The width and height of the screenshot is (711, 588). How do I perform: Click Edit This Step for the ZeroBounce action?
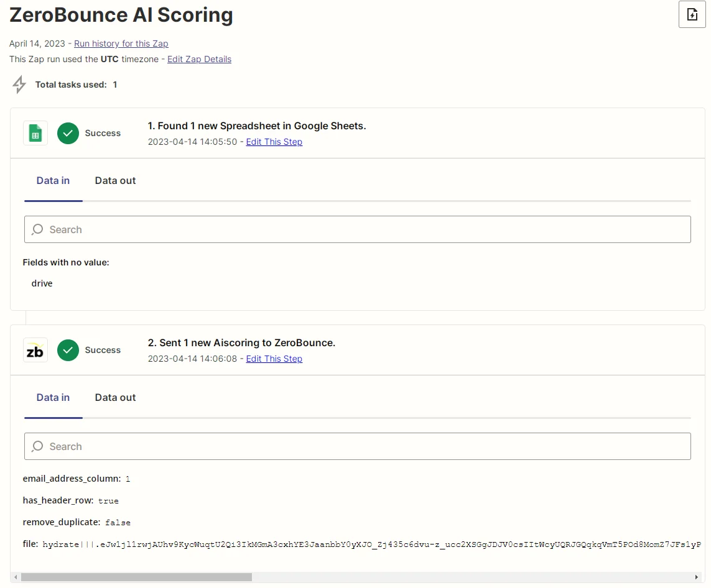[274, 359]
